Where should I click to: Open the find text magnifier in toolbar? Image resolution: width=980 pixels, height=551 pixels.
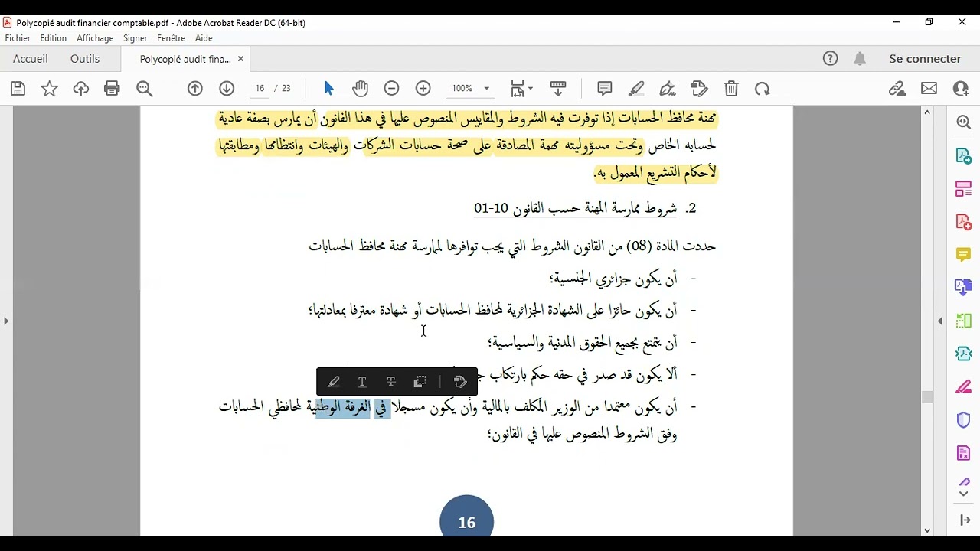tap(144, 89)
